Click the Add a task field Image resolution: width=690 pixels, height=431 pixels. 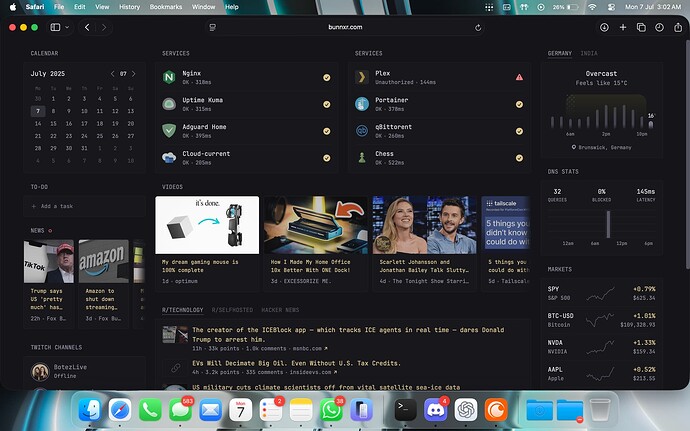point(62,206)
